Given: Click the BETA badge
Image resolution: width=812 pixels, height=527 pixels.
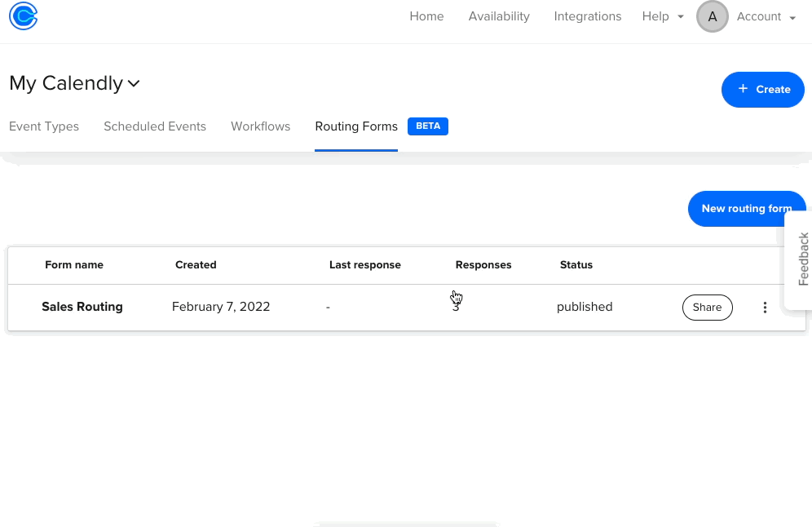Looking at the screenshot, I should pos(428,126).
